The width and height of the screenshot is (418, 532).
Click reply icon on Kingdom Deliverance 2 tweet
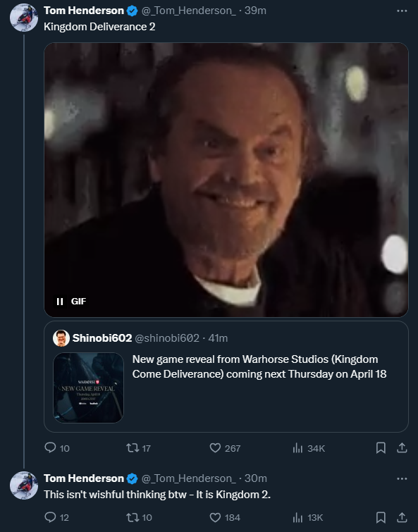pos(50,447)
